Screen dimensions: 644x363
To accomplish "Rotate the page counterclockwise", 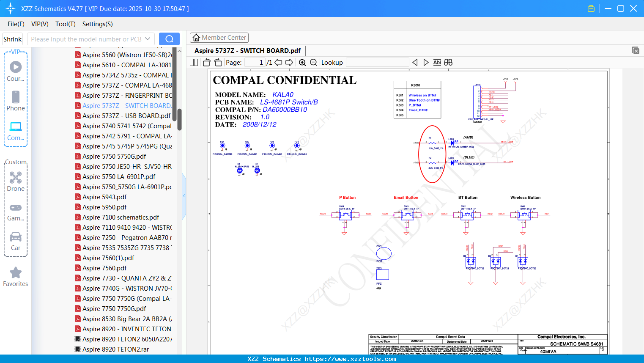I will (x=206, y=62).
